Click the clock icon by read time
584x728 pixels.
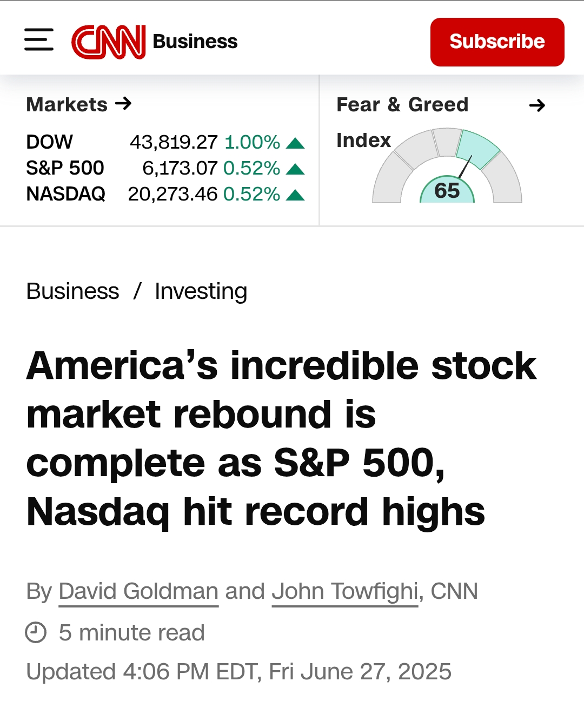tap(36, 632)
